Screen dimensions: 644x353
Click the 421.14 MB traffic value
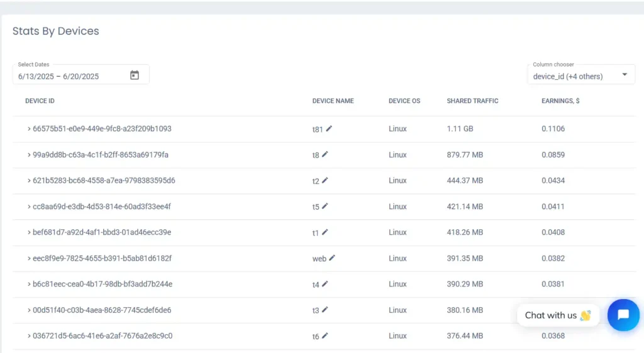(x=465, y=206)
